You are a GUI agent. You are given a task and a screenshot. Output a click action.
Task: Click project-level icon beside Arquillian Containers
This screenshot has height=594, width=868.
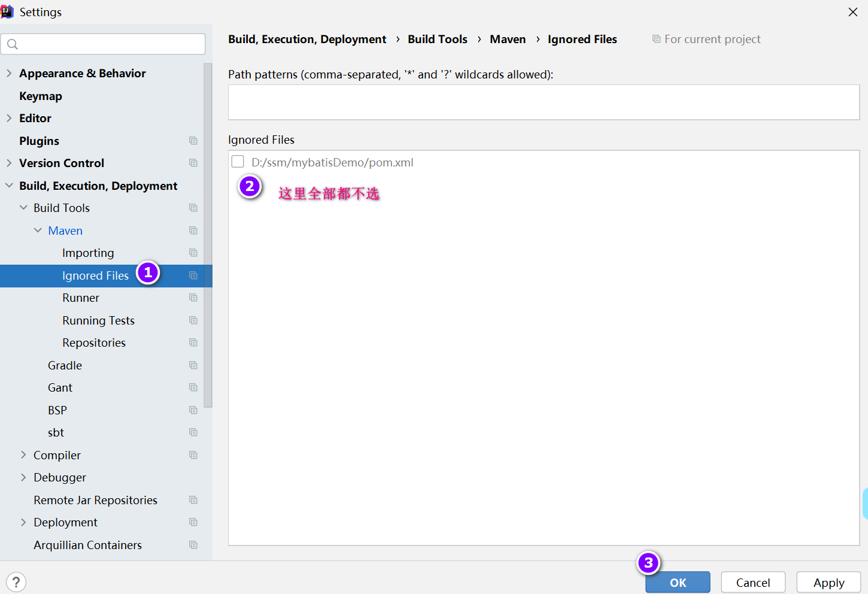click(x=193, y=545)
